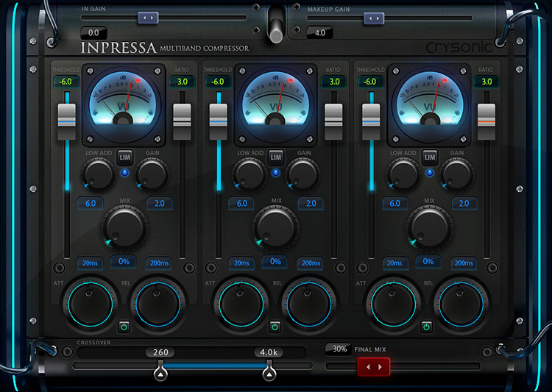This screenshot has height=392, width=552.
Task: Toggle LIM limiter on first band
Action: 124,157
